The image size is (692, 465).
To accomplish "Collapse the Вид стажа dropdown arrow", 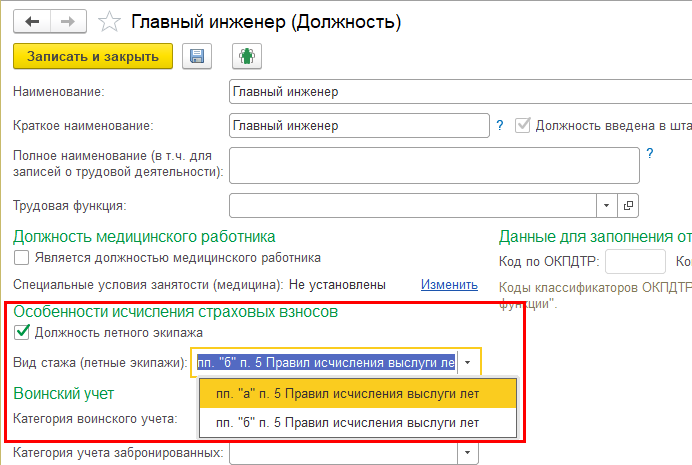I will (x=468, y=363).
